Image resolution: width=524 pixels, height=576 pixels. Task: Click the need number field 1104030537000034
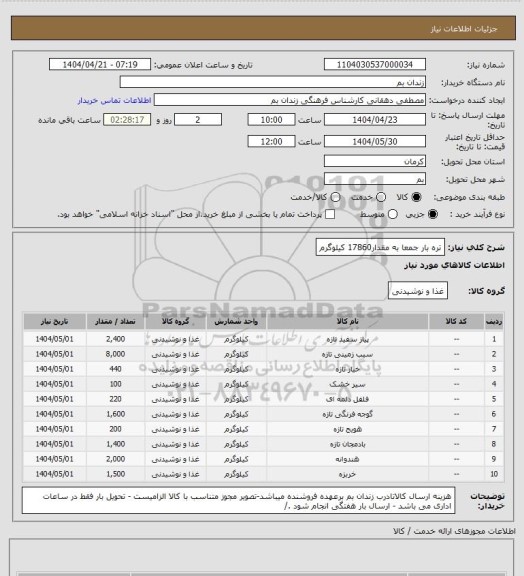coord(375,65)
